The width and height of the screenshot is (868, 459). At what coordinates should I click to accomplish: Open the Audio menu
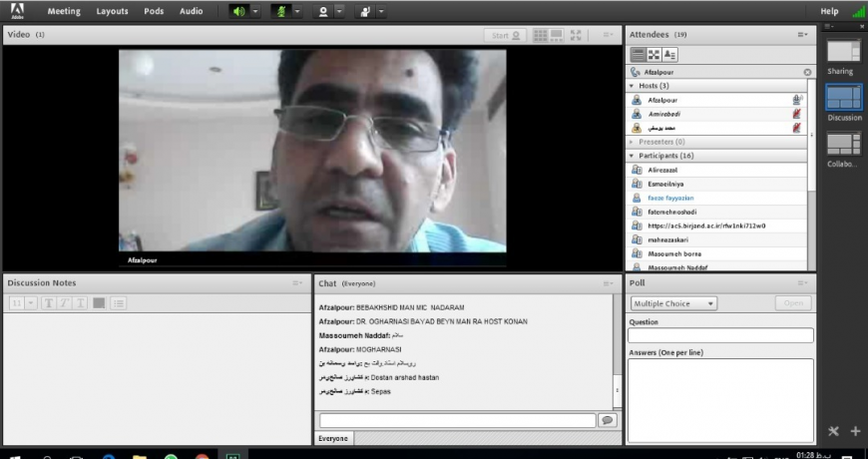pyautogui.click(x=191, y=11)
